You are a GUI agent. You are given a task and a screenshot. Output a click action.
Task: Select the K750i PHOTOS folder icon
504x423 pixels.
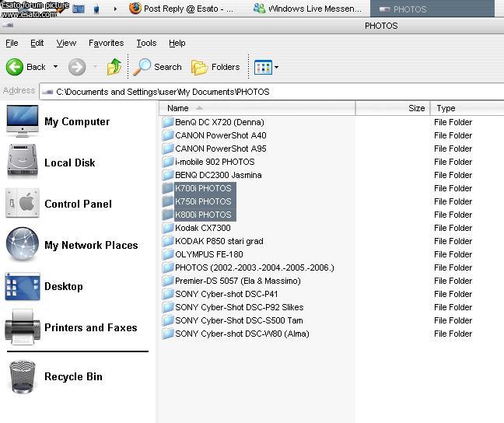(168, 201)
